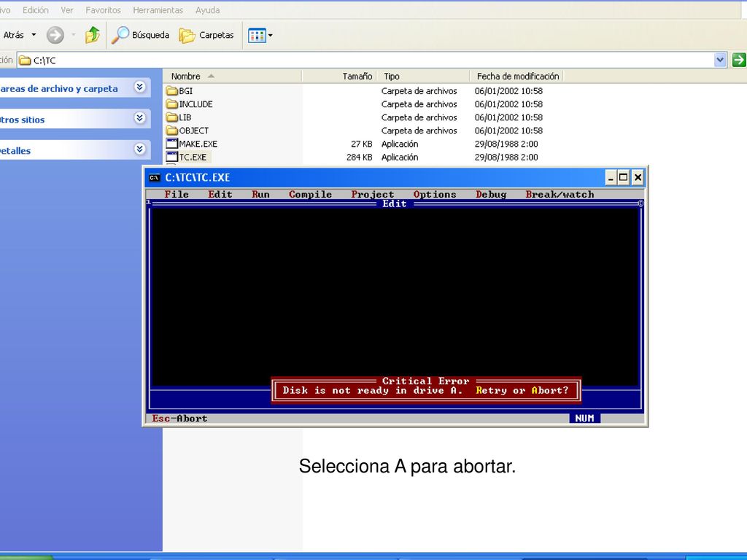747x560 pixels.
Task: Close the C:\TC\TC.EXE console window
Action: (x=638, y=178)
